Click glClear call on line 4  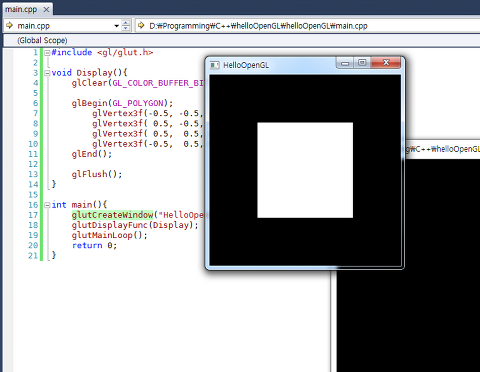138,83
